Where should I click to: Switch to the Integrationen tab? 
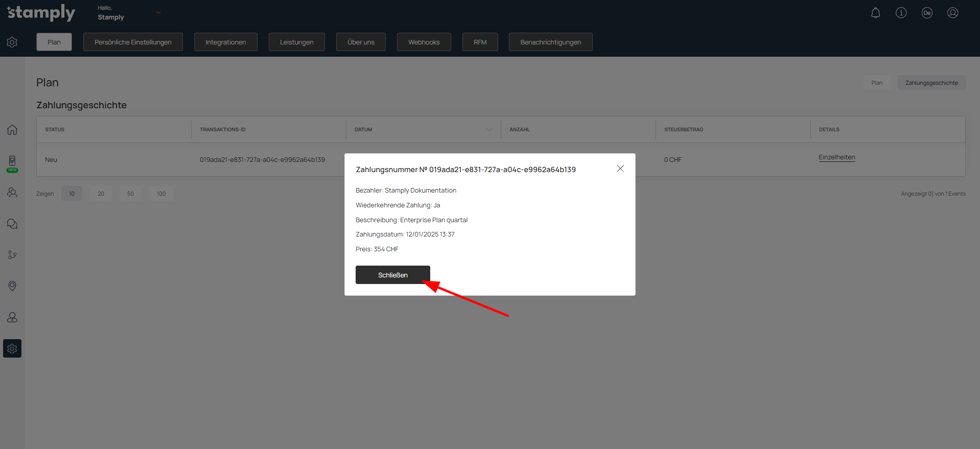pos(225,42)
